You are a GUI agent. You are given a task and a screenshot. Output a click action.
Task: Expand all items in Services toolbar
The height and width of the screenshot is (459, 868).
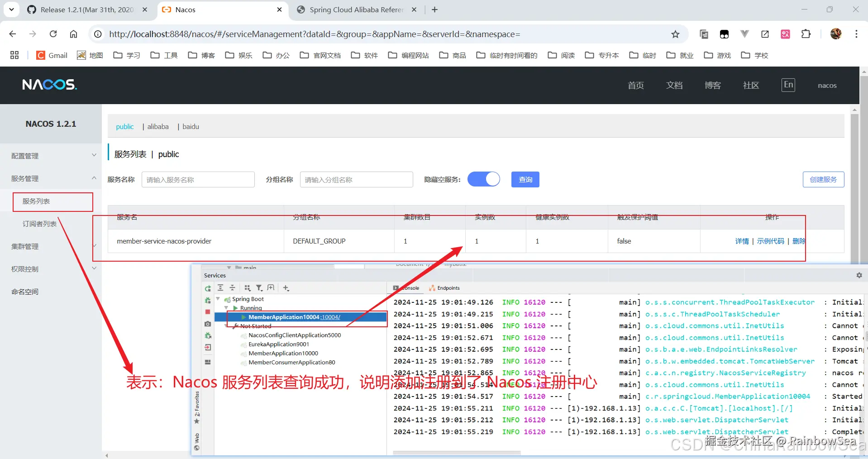click(220, 288)
